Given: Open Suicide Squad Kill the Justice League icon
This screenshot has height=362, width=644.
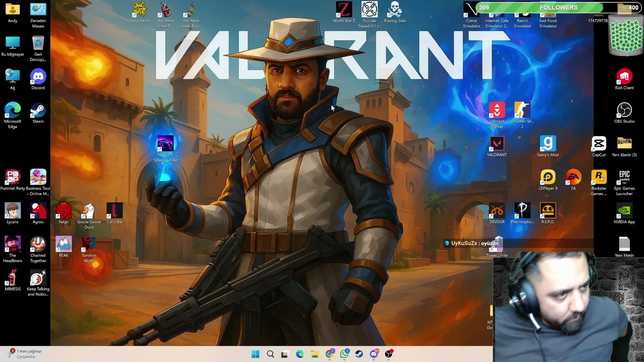Looking at the screenshot, I should click(369, 16).
